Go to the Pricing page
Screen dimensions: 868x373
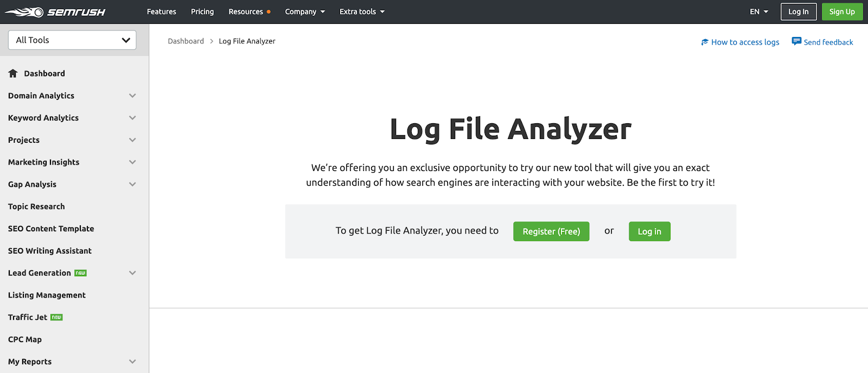202,12
